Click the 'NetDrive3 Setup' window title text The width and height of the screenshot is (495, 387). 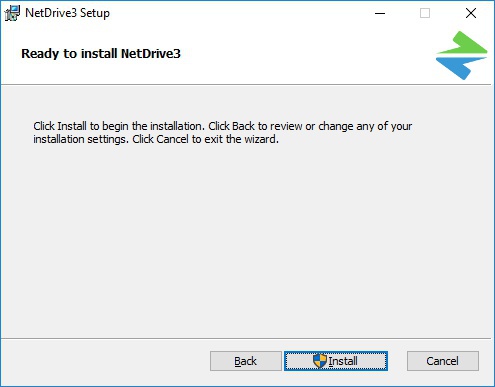[x=67, y=13]
